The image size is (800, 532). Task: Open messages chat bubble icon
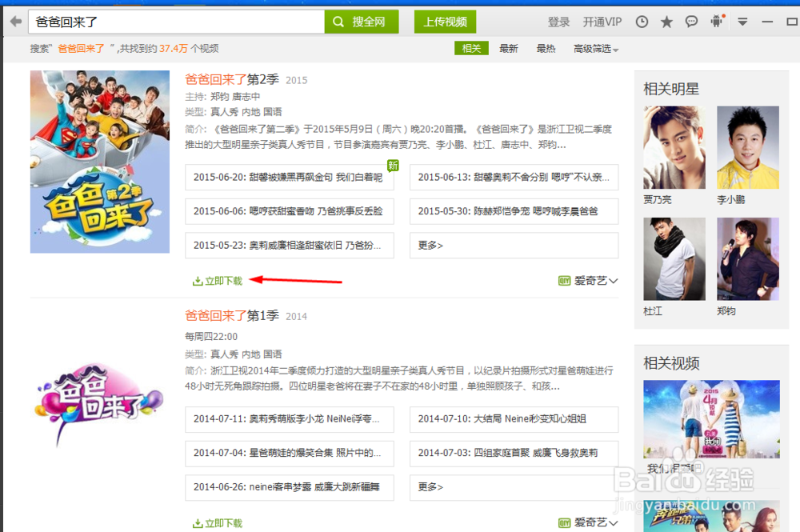click(691, 22)
